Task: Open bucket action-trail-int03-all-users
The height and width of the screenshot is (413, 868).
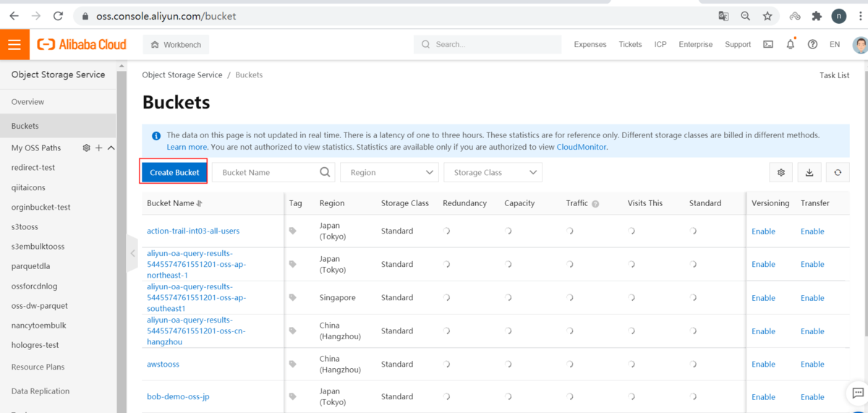Action: (x=193, y=231)
